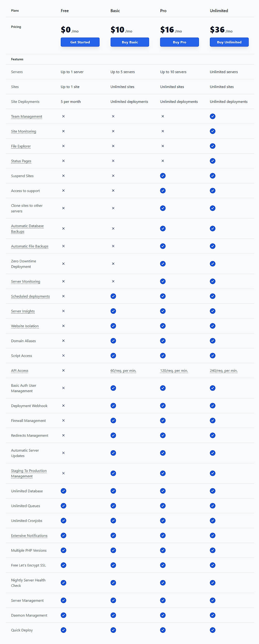The image size is (259, 644).
Task: Click the Unlimited plan Quick Deploy checkmark
Action: (212, 630)
